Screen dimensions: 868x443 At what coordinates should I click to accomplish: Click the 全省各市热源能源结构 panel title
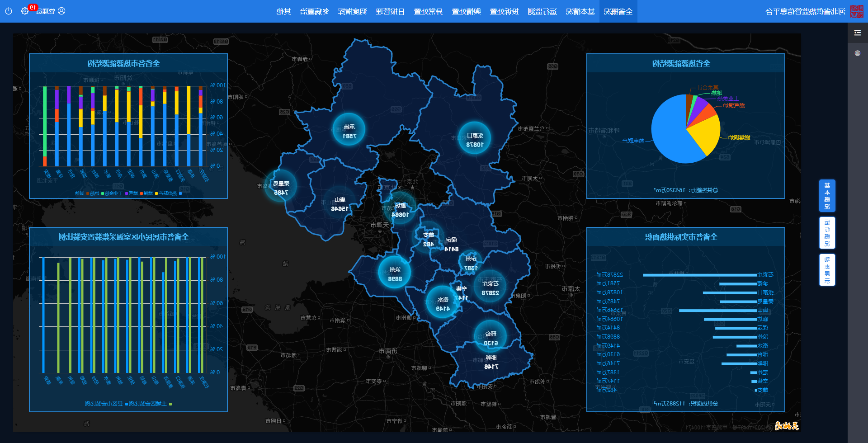click(124, 63)
